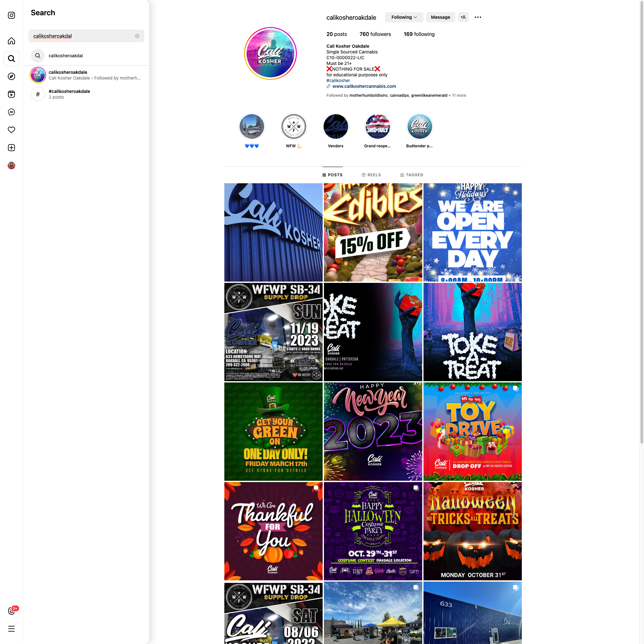Switch to the Tagged tab
The height and width of the screenshot is (644, 644).
coord(411,175)
